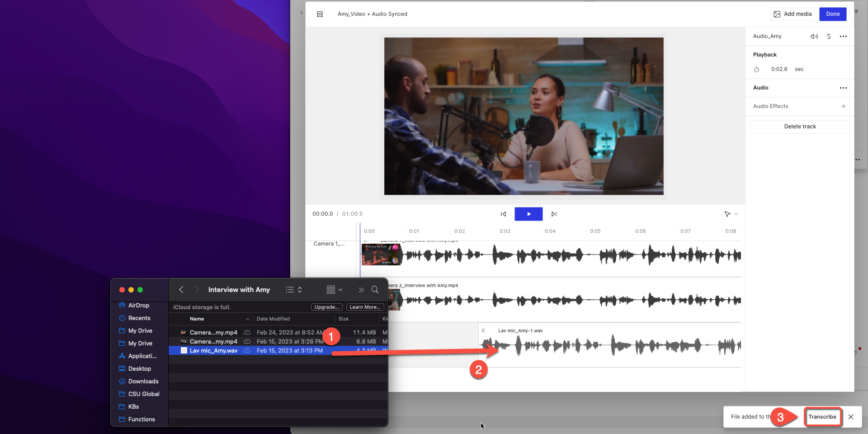Viewport: 868px width, 434px height.
Task: Click the Transcribe button in notification
Action: (822, 417)
